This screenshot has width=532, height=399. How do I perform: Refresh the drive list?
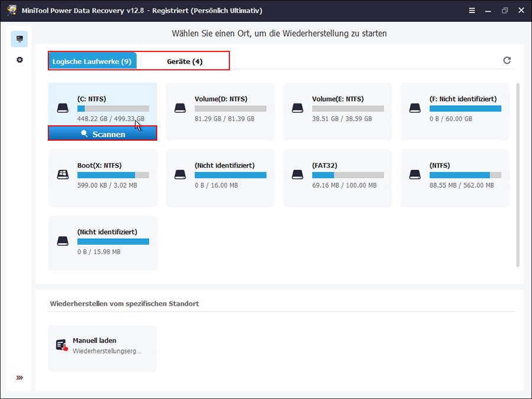pos(507,60)
